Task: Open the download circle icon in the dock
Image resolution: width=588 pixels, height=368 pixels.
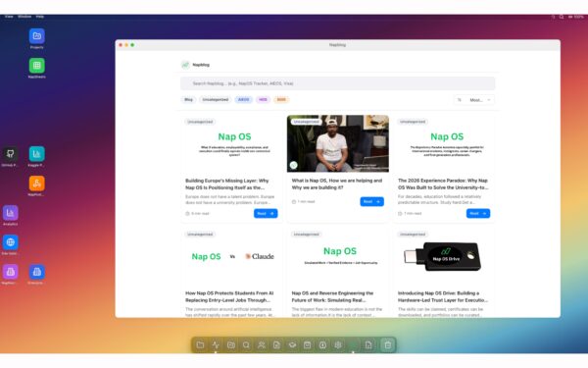Action: (x=322, y=344)
